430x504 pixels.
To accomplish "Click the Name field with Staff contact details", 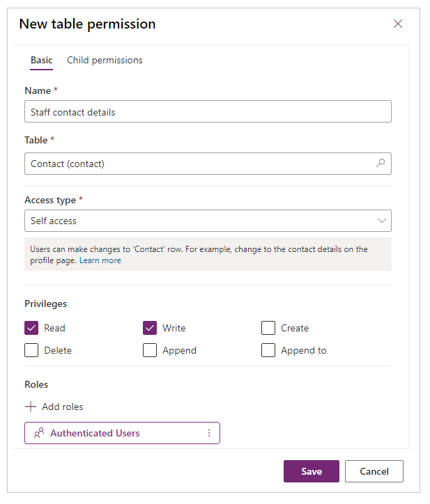I will click(x=208, y=111).
